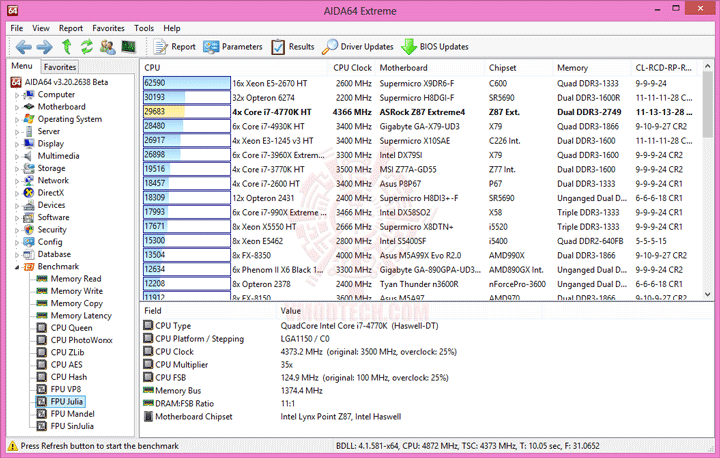Click the 62590 score bar
Image resolution: width=720 pixels, height=458 pixels.
point(186,83)
